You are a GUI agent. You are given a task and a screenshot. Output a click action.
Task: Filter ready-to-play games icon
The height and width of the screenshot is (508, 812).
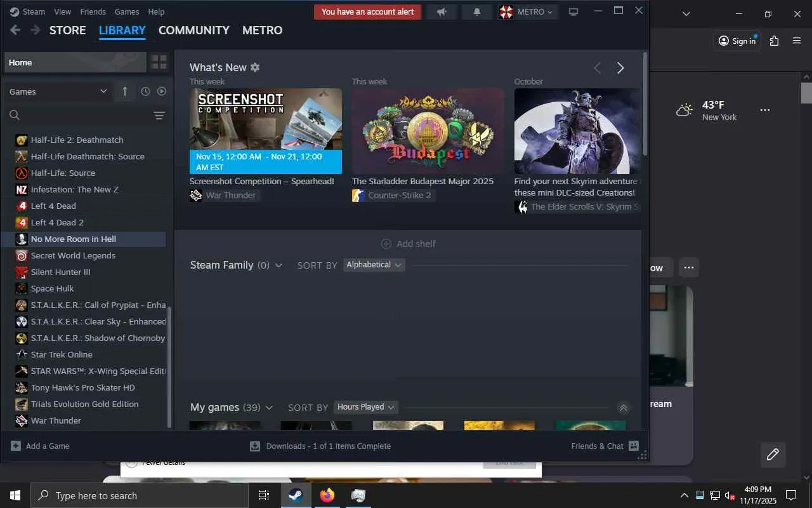162,91
